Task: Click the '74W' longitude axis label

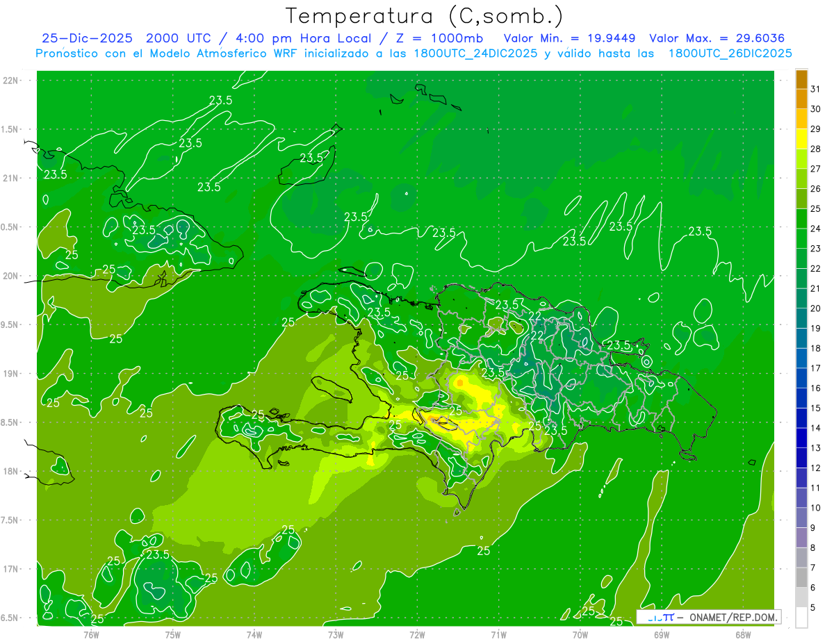Action: point(254,634)
